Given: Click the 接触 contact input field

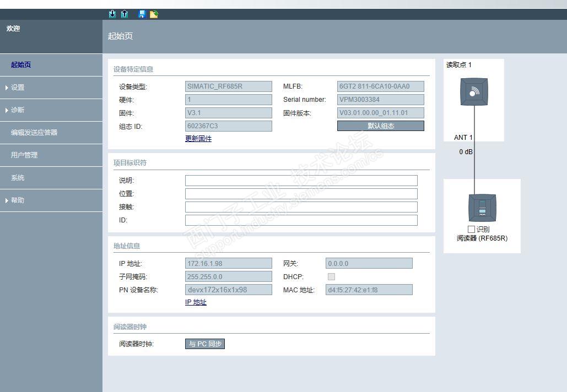Looking at the screenshot, I should coord(301,207).
